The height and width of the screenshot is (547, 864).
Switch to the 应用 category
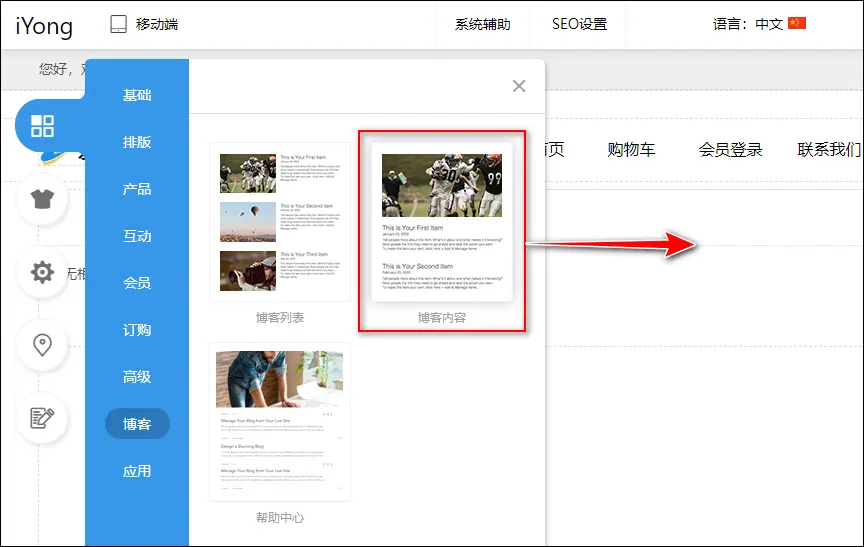click(x=137, y=471)
